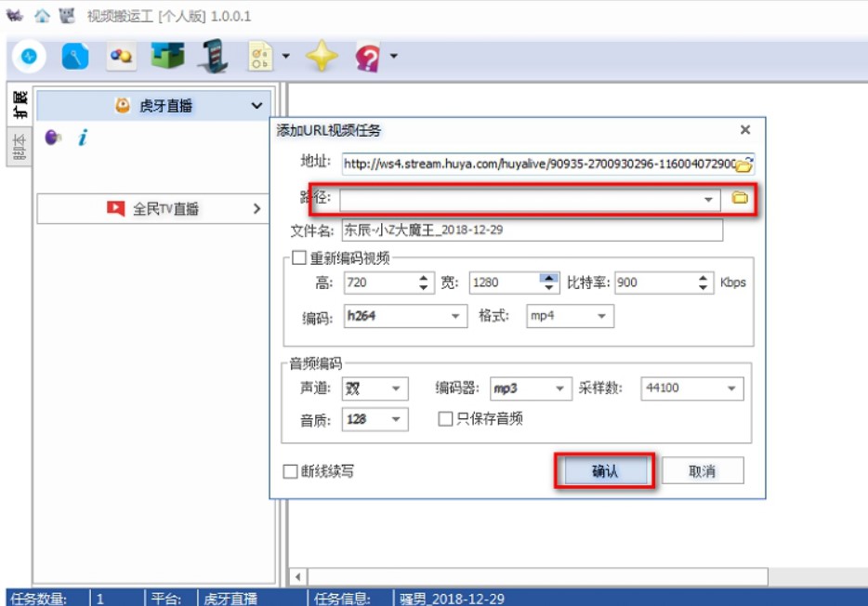Click the cat icon next to home icon
868x606 pixels.
coord(67,16)
